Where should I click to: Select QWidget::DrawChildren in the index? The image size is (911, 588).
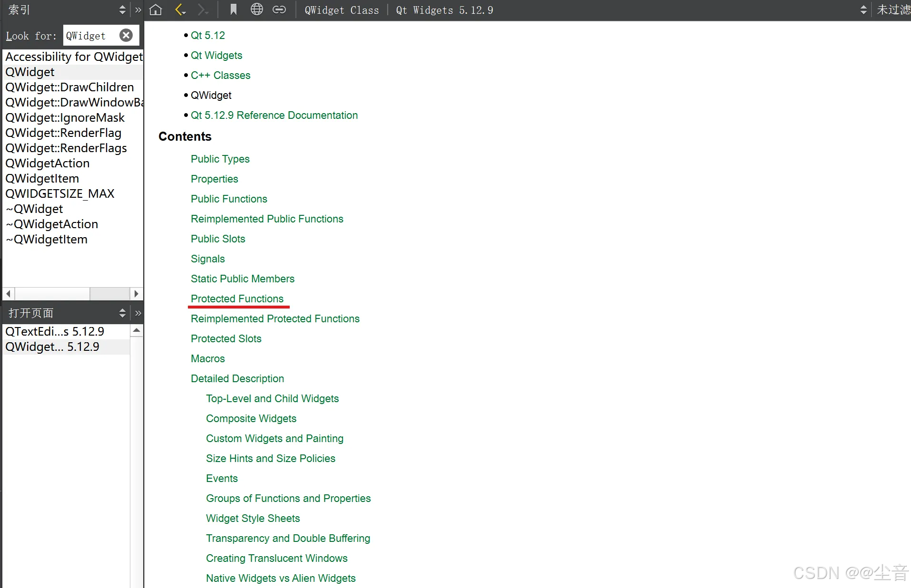click(x=74, y=87)
